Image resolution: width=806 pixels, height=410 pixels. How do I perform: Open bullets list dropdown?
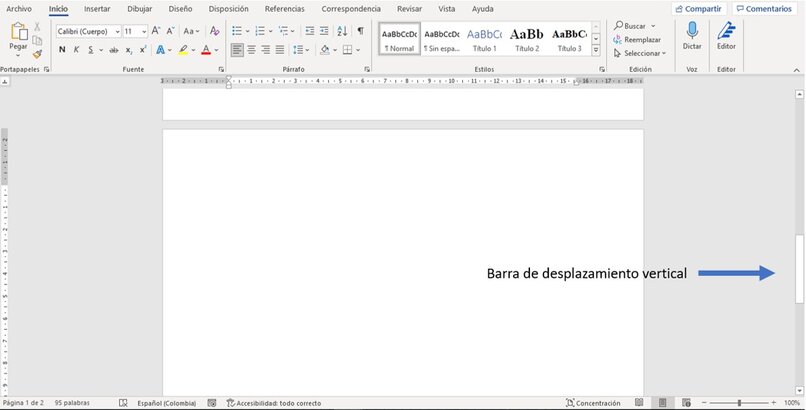247,32
